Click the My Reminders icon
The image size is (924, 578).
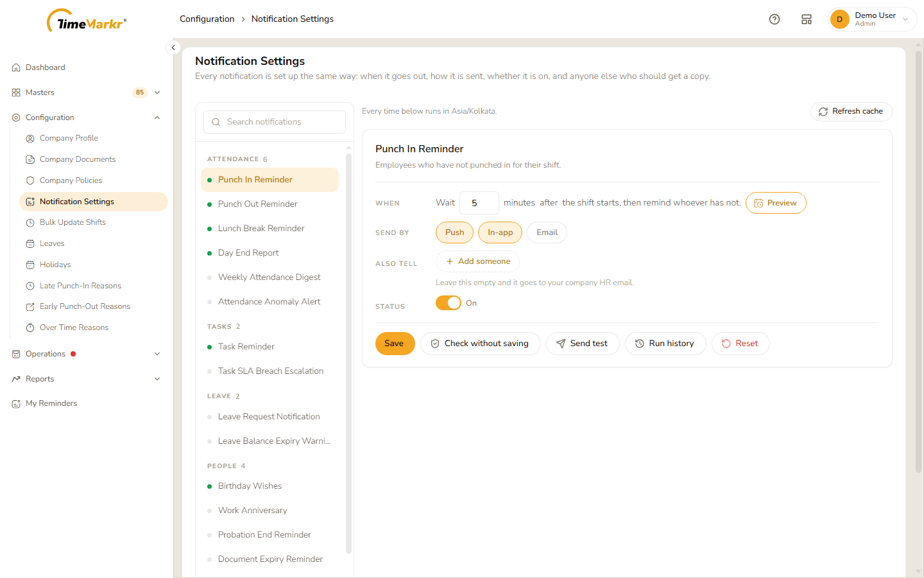click(x=16, y=403)
